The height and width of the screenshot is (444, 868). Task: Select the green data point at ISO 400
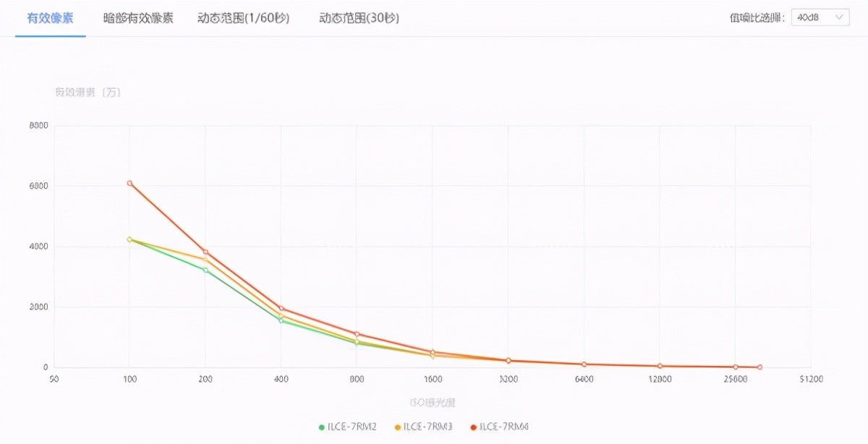point(281,320)
